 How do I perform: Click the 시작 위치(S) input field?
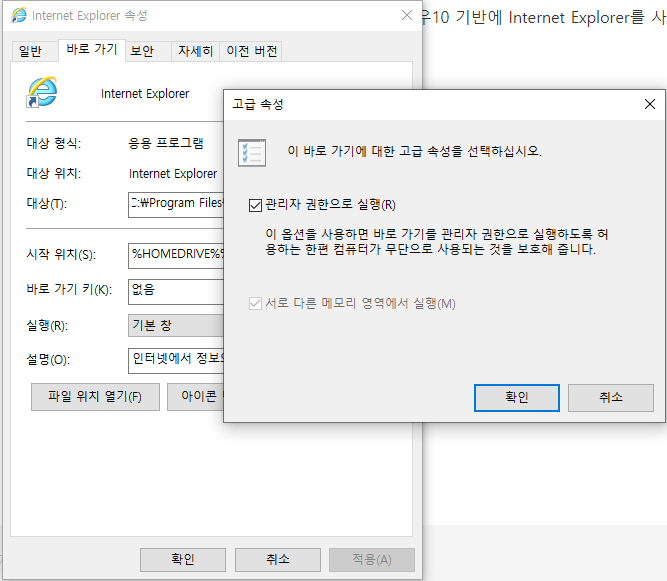[176, 256]
